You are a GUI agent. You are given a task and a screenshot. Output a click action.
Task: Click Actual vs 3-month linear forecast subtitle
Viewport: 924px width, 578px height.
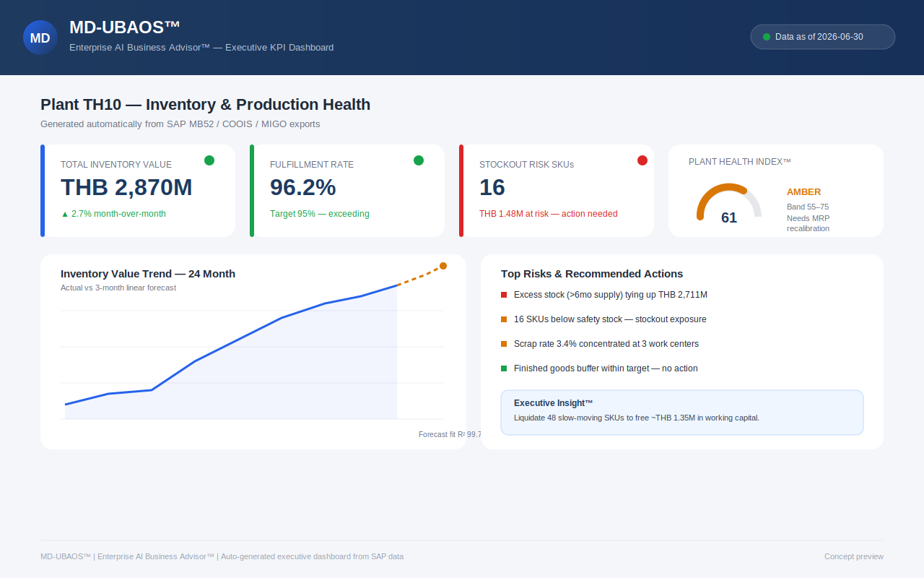118,288
